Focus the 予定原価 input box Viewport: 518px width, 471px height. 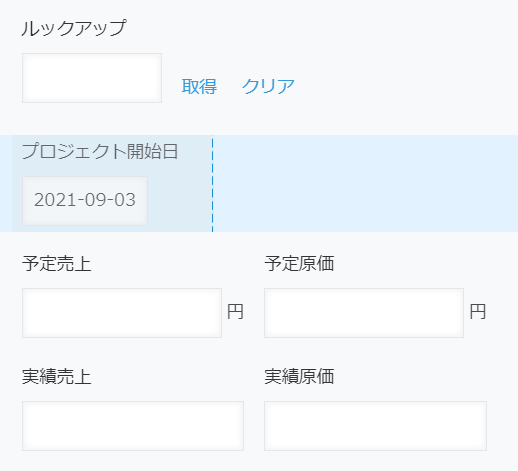364,313
